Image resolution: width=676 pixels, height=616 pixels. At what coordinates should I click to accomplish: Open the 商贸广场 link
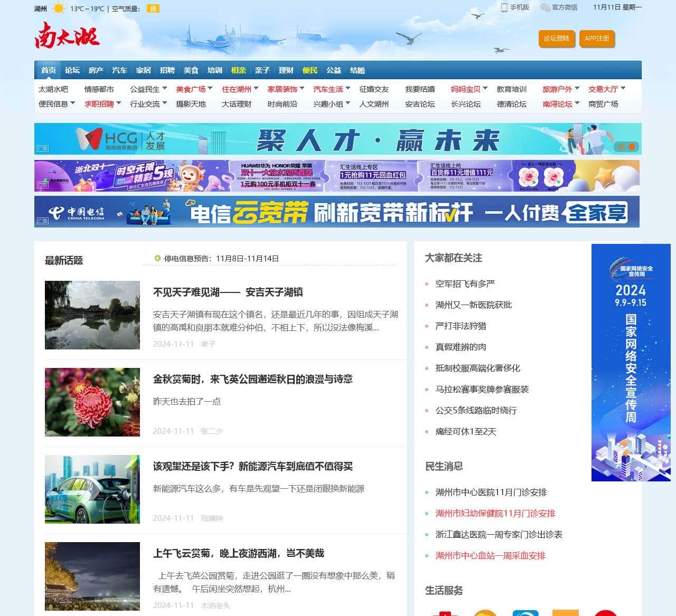tap(603, 104)
